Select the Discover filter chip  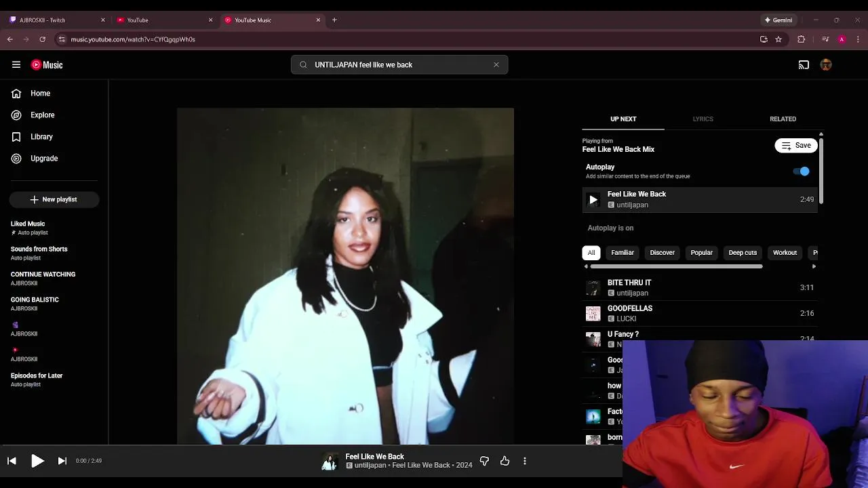click(662, 253)
